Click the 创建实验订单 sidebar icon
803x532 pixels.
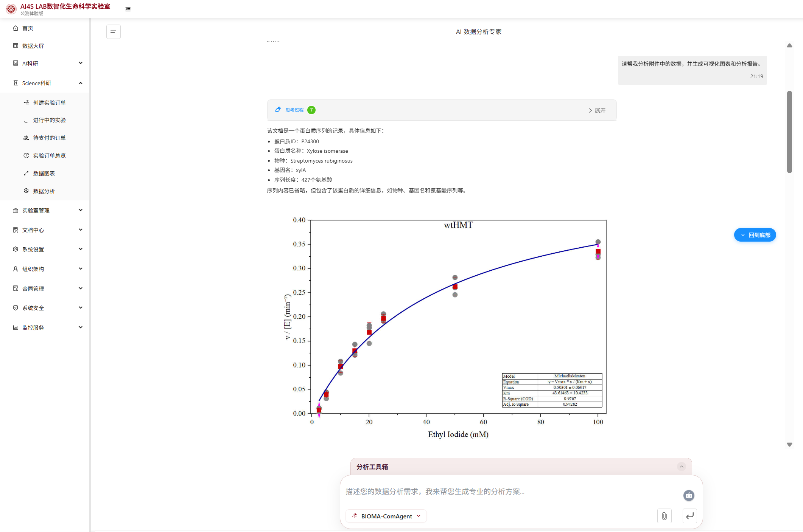pos(26,102)
